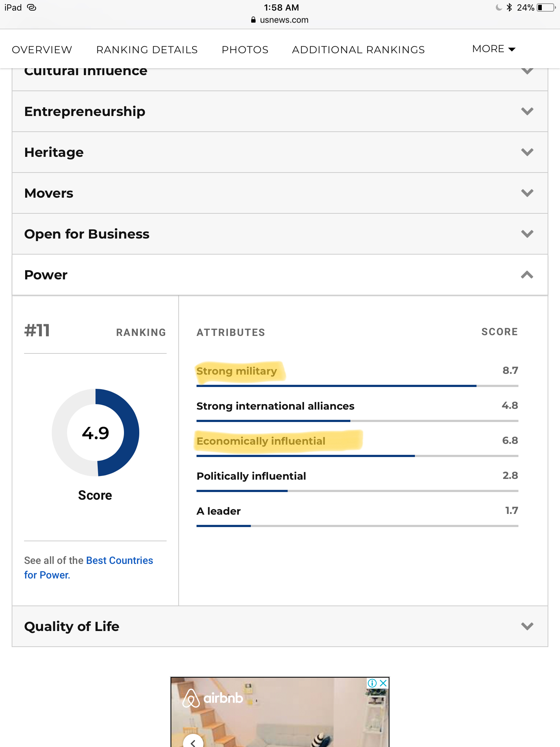Expand the Movers section
Viewport: 560px width, 747px height.
[527, 193]
